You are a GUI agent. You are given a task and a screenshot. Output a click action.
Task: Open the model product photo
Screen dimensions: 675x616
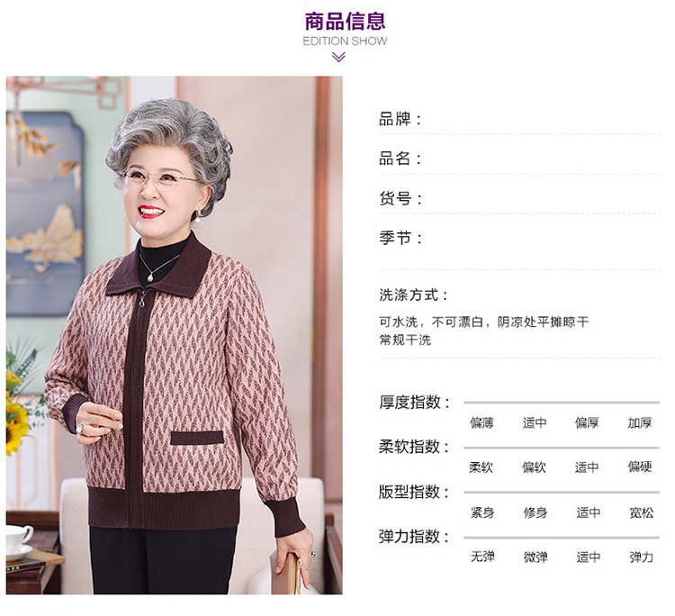pyautogui.click(x=175, y=335)
